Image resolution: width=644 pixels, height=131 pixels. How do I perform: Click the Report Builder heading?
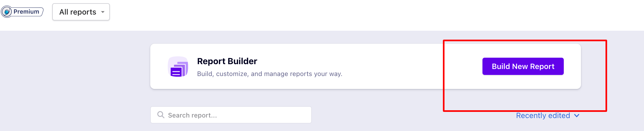tap(227, 61)
